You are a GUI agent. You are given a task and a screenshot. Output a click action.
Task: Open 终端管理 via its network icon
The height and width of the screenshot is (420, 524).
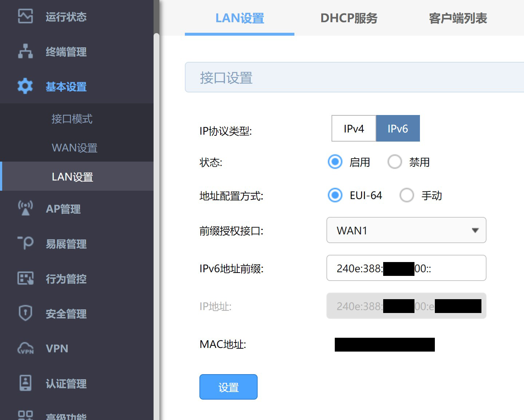(25, 51)
